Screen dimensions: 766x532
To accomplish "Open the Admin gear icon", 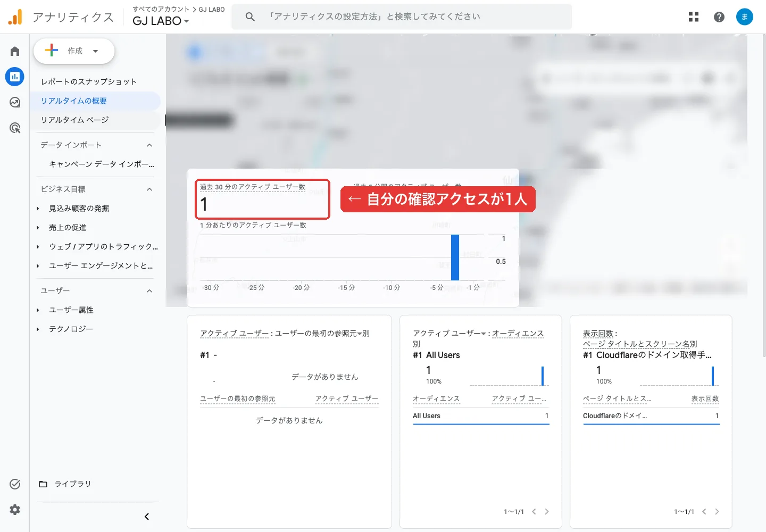I will tap(15, 510).
